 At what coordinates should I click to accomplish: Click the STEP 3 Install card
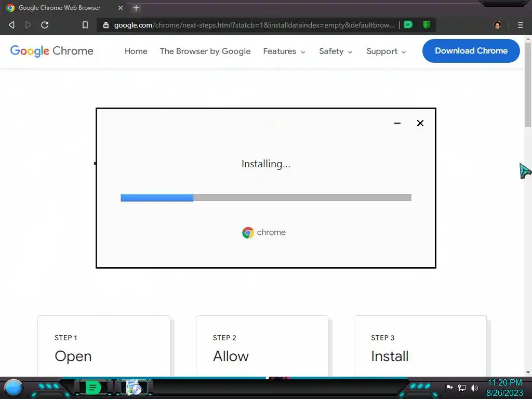coord(420,346)
